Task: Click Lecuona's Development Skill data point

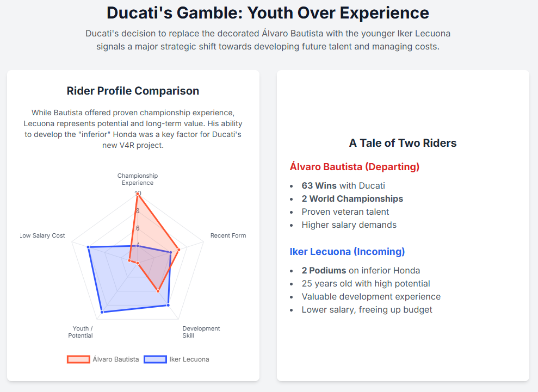Action: pyautogui.click(x=168, y=305)
